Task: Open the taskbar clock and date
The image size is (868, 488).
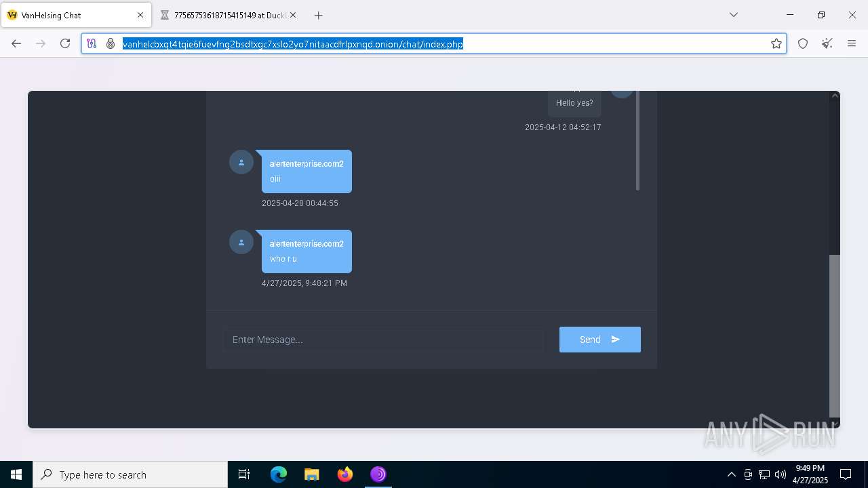Action: click(810, 474)
